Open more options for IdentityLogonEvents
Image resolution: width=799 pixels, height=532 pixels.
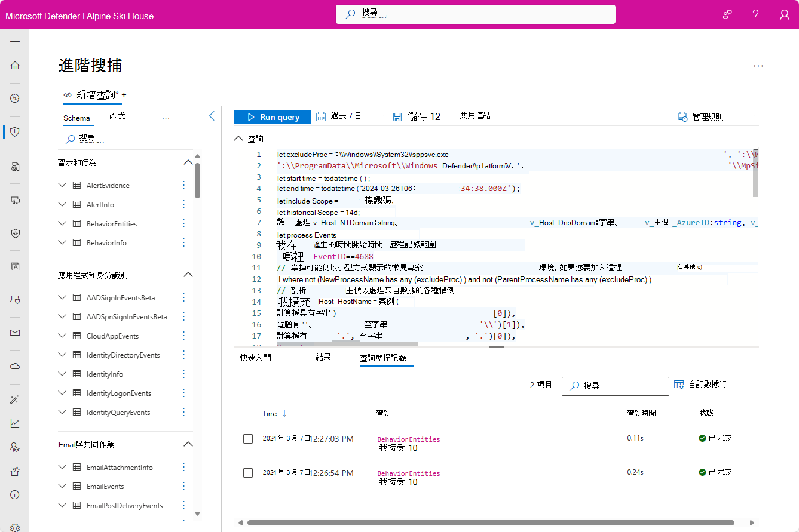pos(184,393)
